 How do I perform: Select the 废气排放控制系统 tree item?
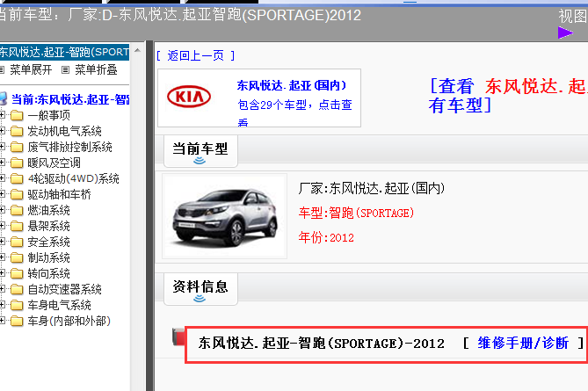tap(69, 147)
